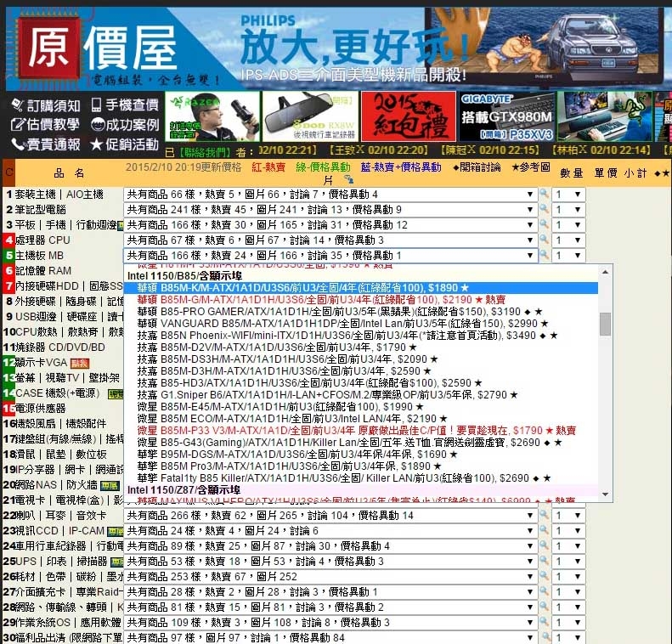
Task: Click the magnifier icon for UPS row
Action: [x=545, y=561]
